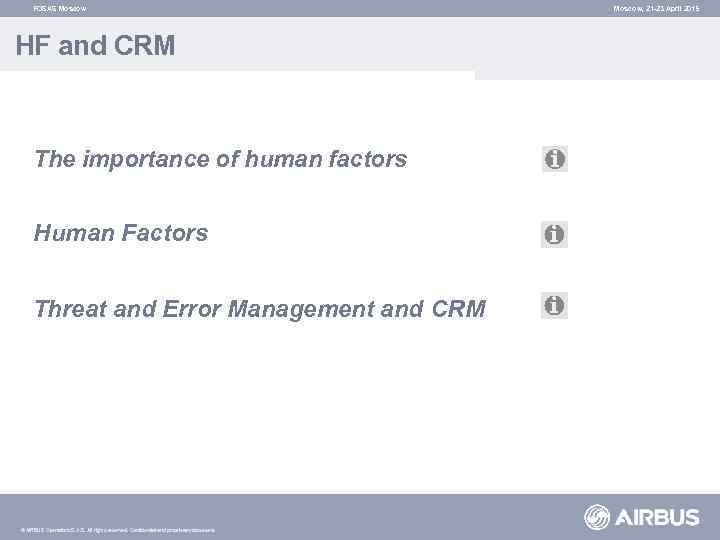
Task: Select the info icon for Threat and Error Management
Action: coord(554,306)
